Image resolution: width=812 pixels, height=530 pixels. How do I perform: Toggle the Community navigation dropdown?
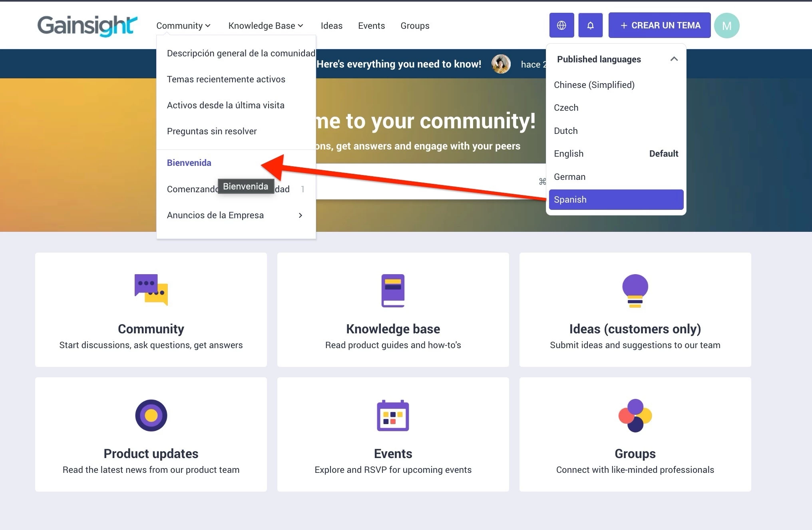[183, 26]
